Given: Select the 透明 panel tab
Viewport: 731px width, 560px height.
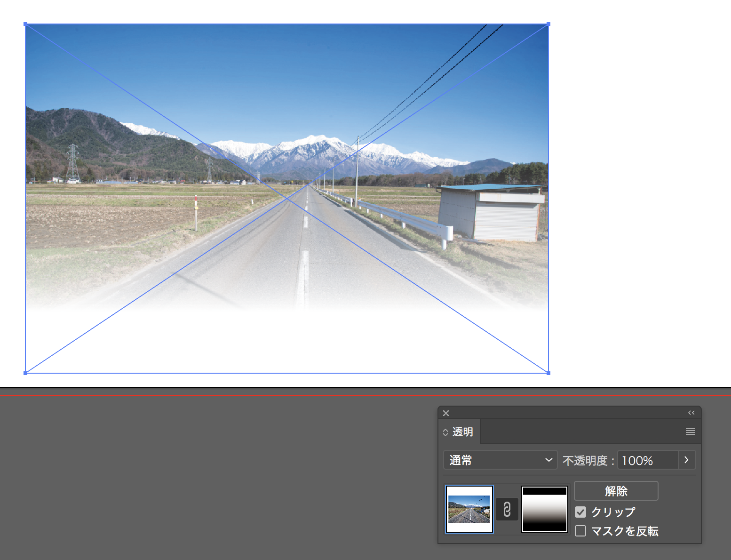Looking at the screenshot, I should [x=462, y=432].
